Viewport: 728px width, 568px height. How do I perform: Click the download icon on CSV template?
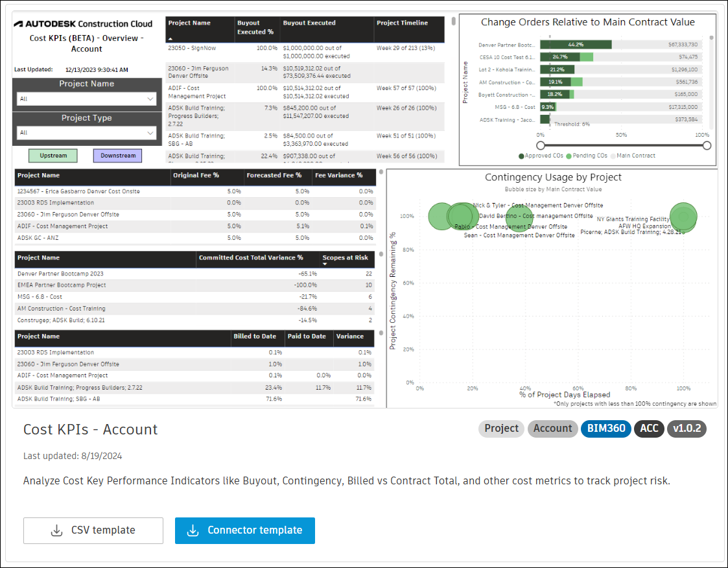click(x=56, y=530)
